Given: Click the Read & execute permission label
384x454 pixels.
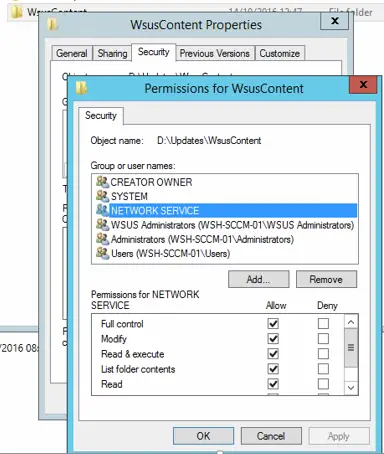Looking at the screenshot, I should tap(132, 354).
